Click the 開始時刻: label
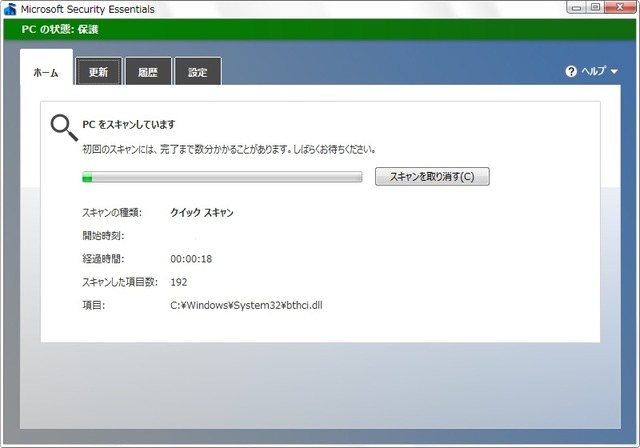This screenshot has height=448, width=640. pyautogui.click(x=103, y=235)
